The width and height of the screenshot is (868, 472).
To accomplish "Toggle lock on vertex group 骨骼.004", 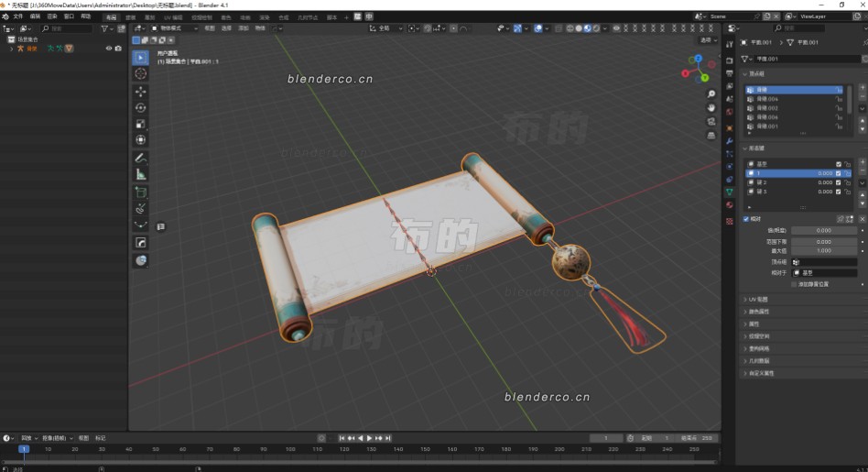I will 839,99.
